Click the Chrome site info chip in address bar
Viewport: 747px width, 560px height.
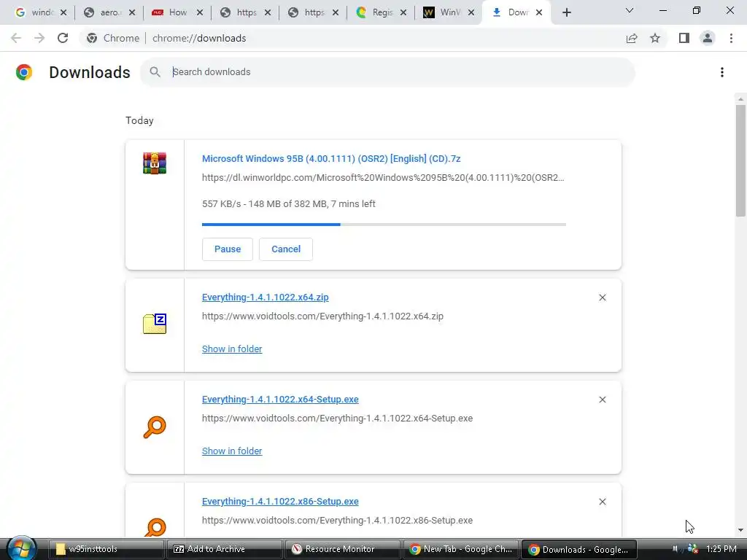coord(113,38)
